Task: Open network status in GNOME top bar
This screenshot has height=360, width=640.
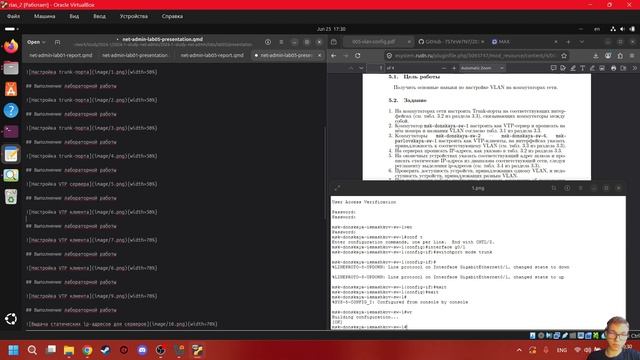Action: (x=613, y=29)
